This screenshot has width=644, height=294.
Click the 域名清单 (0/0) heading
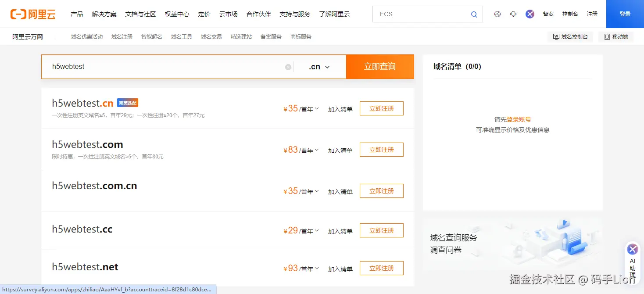pyautogui.click(x=457, y=67)
